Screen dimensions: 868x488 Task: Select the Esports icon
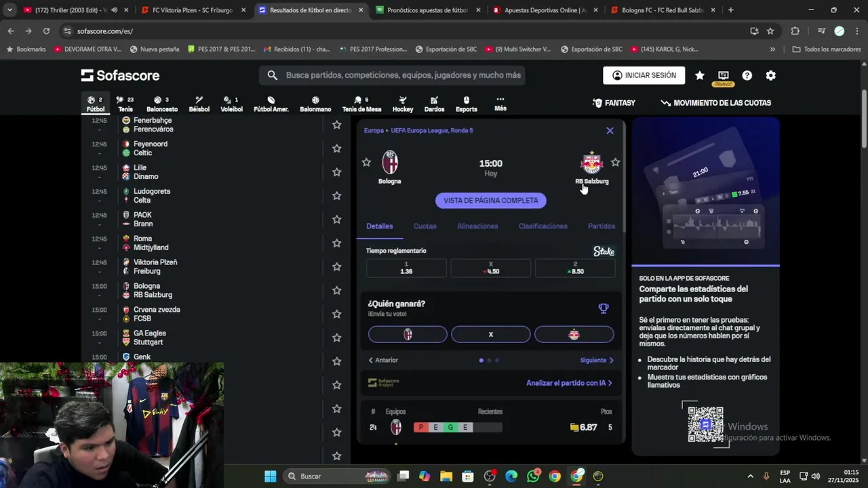pos(466,104)
